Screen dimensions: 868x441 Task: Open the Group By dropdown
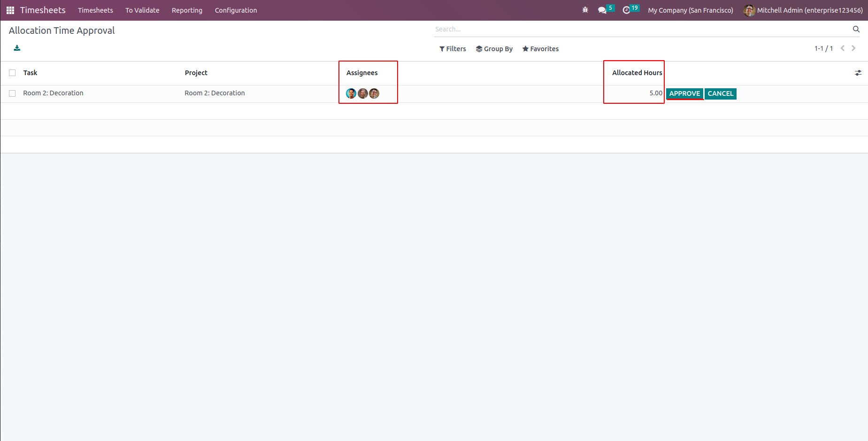(494, 49)
